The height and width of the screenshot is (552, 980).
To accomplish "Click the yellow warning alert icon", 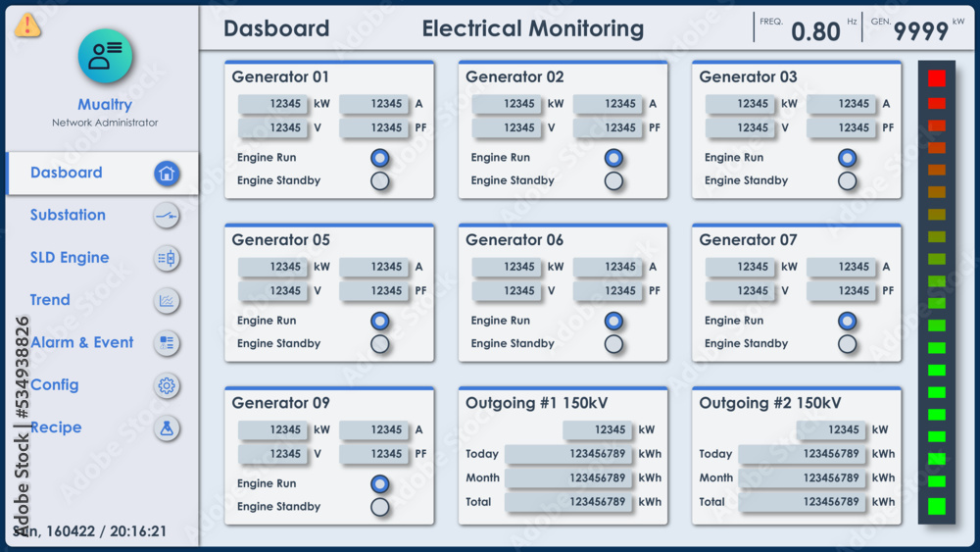I will [27, 25].
